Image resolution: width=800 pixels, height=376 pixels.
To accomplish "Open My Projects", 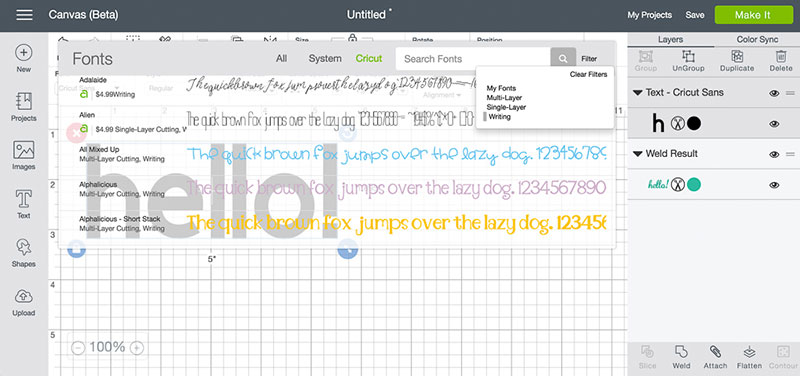I will [649, 15].
